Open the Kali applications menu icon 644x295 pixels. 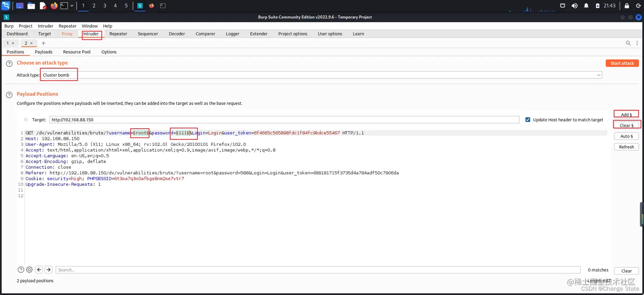(6, 6)
